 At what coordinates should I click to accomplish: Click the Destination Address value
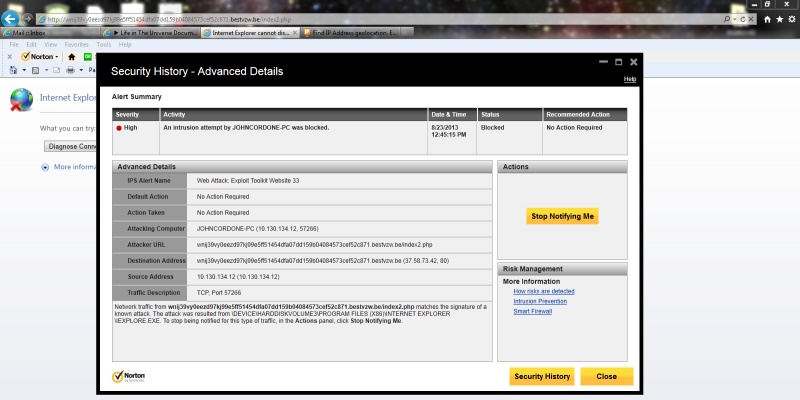click(x=323, y=261)
